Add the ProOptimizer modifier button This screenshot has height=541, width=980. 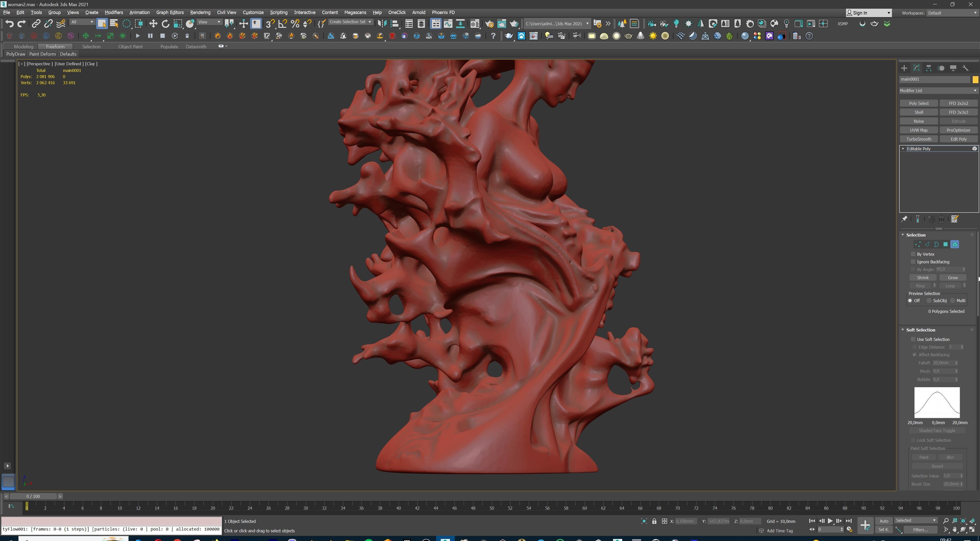958,130
